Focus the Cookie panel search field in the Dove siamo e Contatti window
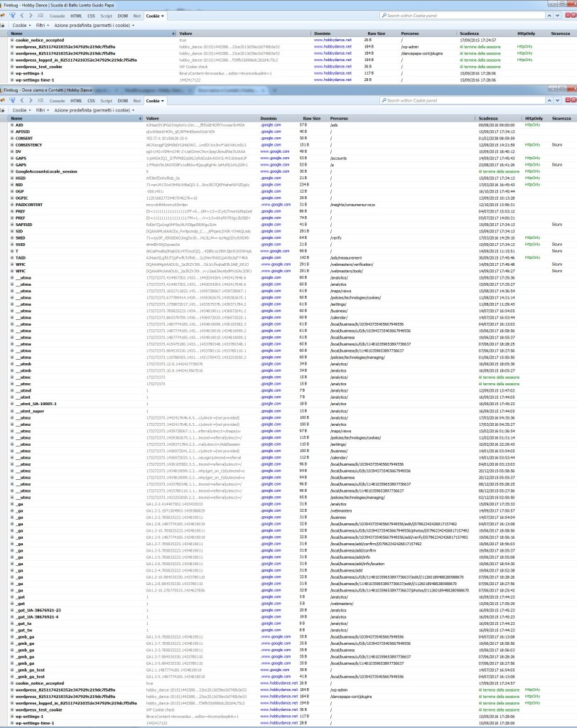The image size is (577, 728). (463, 100)
